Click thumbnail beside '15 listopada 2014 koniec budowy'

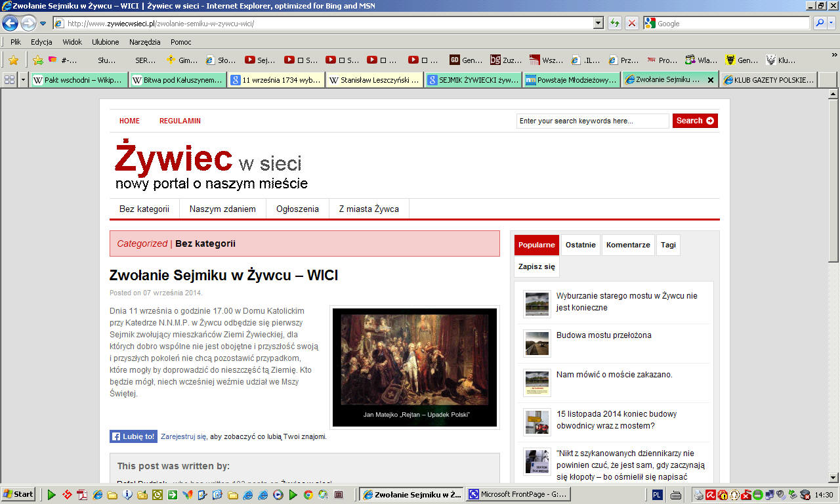[x=537, y=422]
